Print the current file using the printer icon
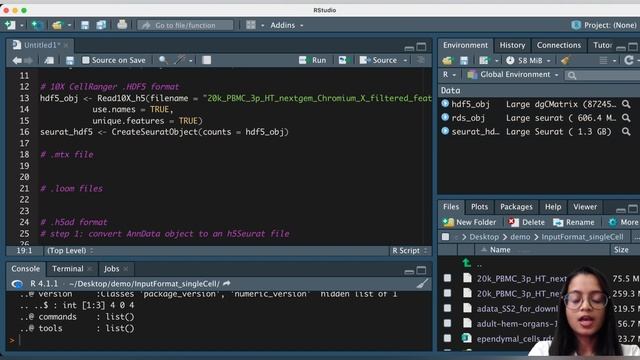 click(122, 25)
